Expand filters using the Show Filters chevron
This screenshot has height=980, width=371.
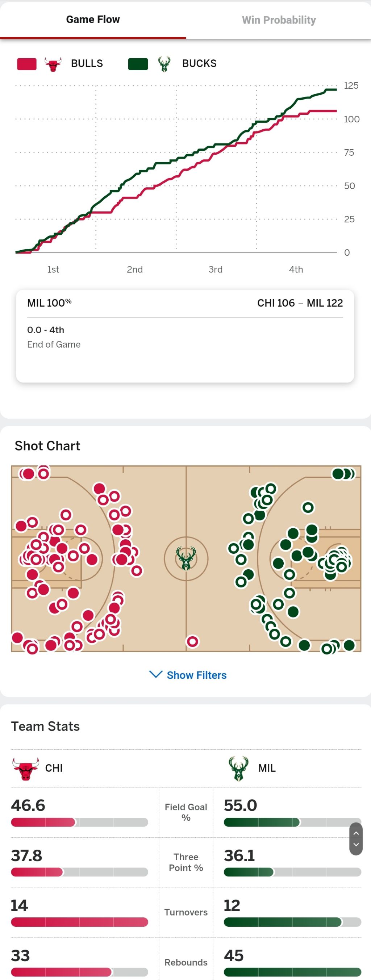pos(156,674)
